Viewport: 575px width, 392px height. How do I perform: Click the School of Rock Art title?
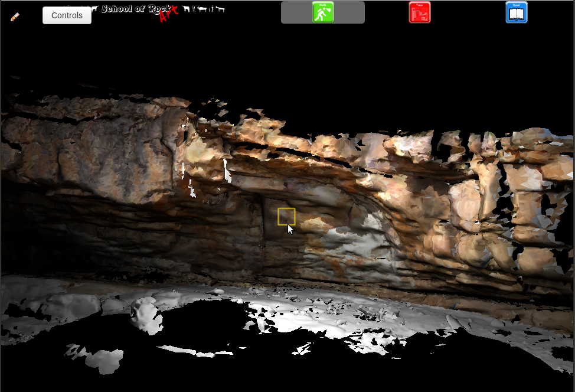coord(136,8)
